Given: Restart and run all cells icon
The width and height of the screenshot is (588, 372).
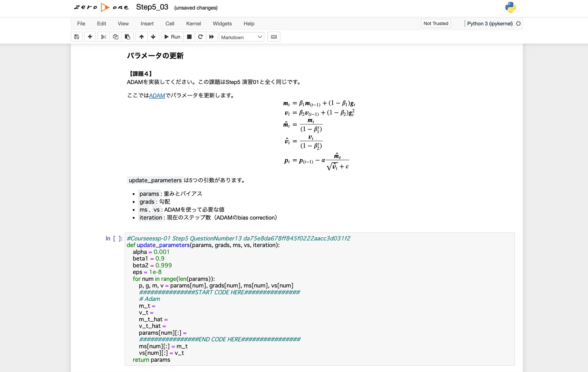Looking at the screenshot, I should pos(211,37).
